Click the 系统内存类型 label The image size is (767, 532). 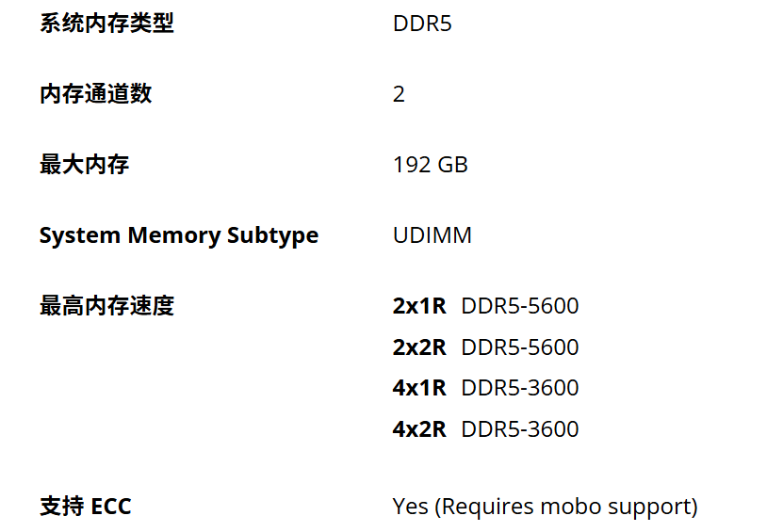coord(106,24)
